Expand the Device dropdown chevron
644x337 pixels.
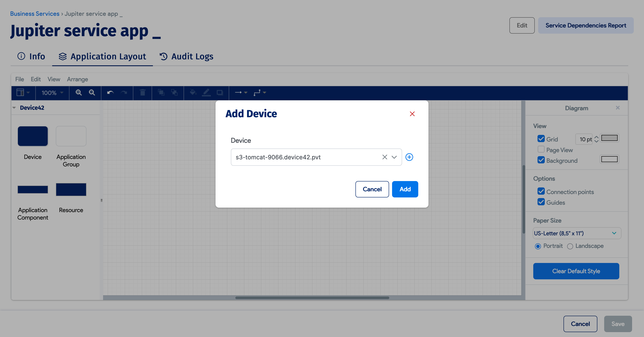[x=394, y=157]
